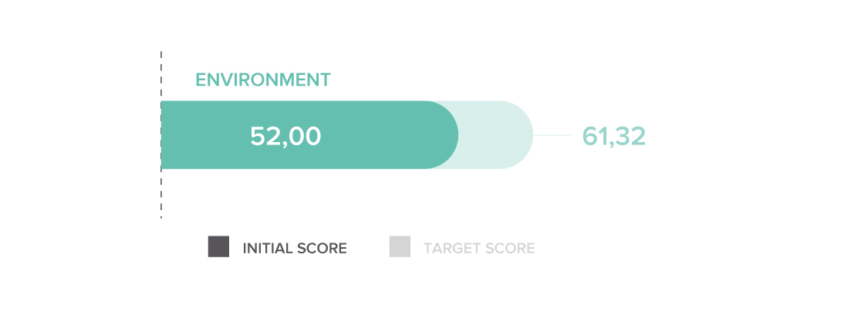Select the dark teal initial score bar

[309, 134]
